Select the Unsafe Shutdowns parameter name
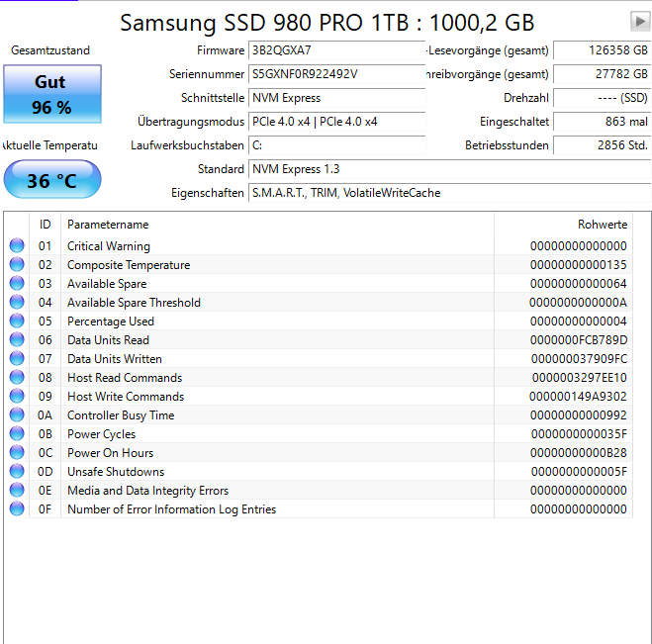 click(x=116, y=472)
